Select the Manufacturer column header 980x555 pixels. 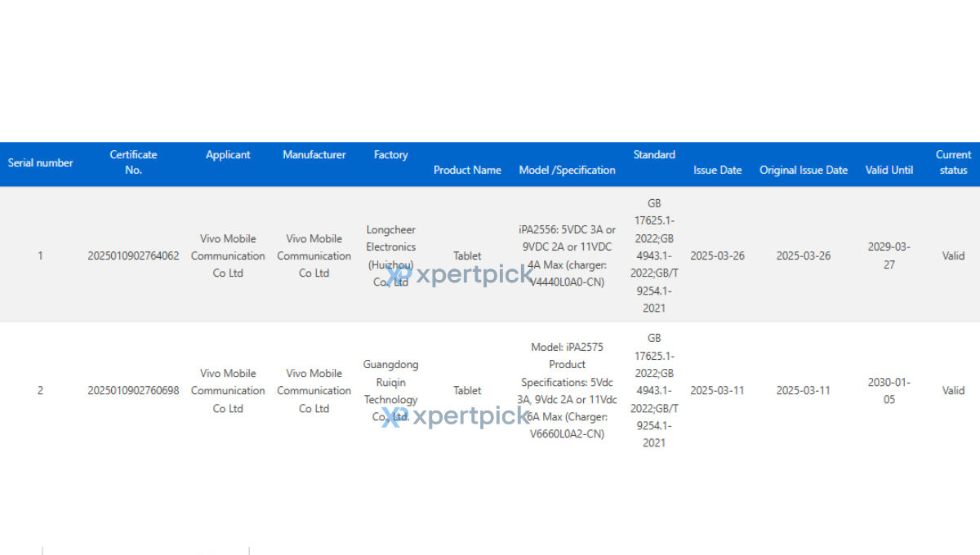(x=314, y=154)
